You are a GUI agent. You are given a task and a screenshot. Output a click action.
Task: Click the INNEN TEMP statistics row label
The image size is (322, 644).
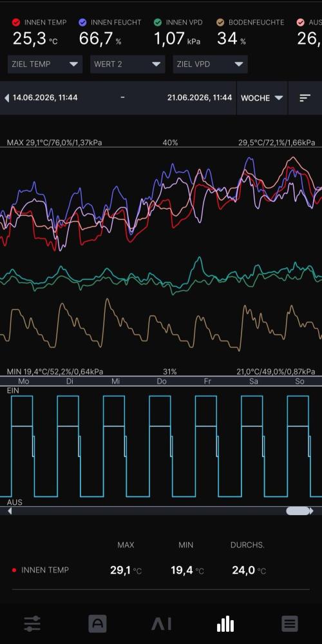coord(44,570)
